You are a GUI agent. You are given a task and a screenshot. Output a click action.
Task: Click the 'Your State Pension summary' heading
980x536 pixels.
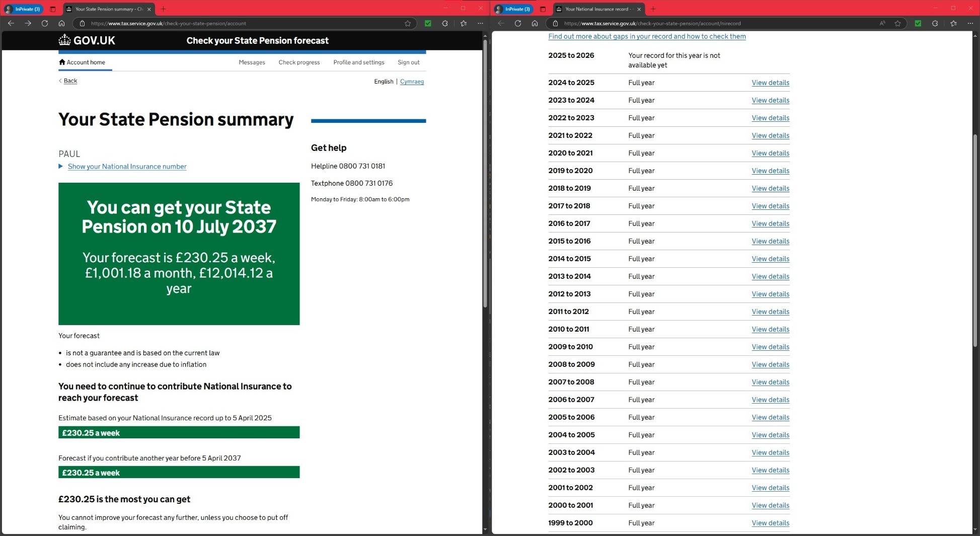176,120
